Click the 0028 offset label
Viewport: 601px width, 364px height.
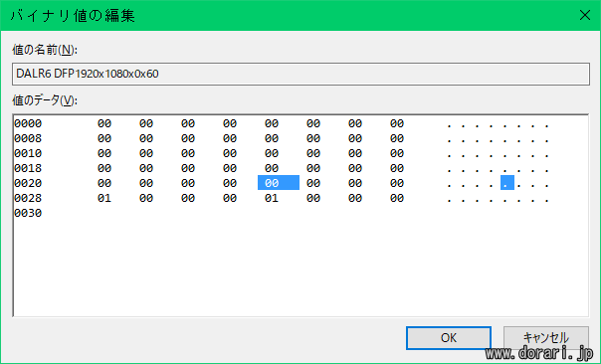pyautogui.click(x=28, y=198)
